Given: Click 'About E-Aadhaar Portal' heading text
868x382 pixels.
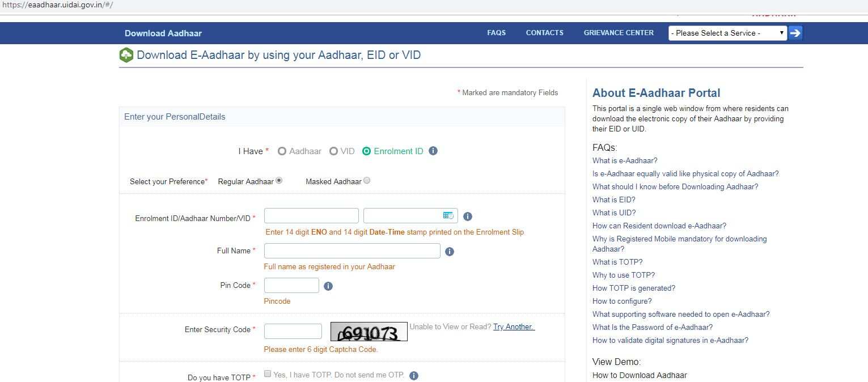Looking at the screenshot, I should (x=657, y=93).
